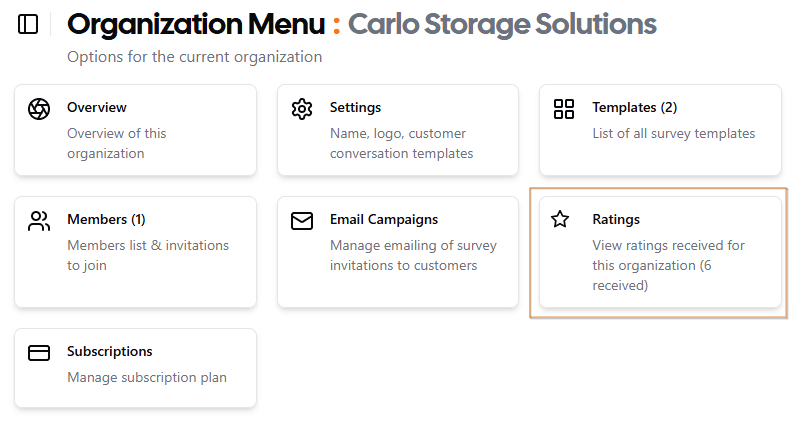
Task: Click the Email Campaigns envelope icon
Action: (x=302, y=221)
